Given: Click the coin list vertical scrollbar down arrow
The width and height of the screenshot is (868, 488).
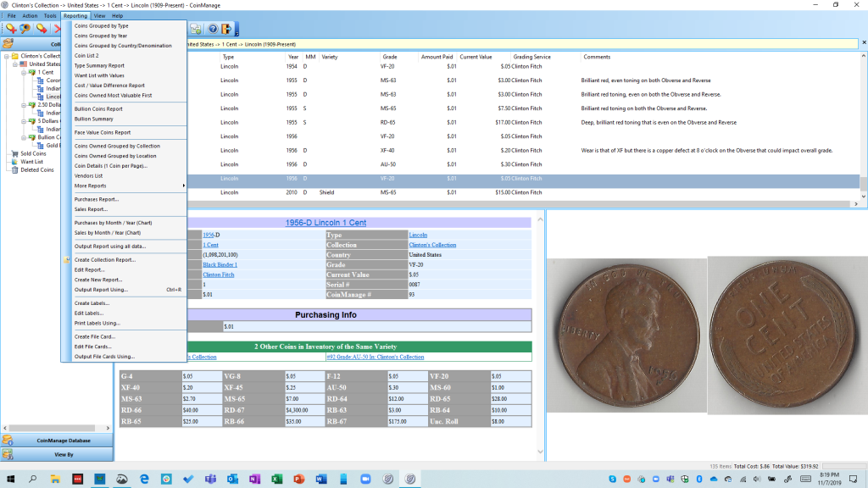Looking at the screenshot, I should 863,197.
